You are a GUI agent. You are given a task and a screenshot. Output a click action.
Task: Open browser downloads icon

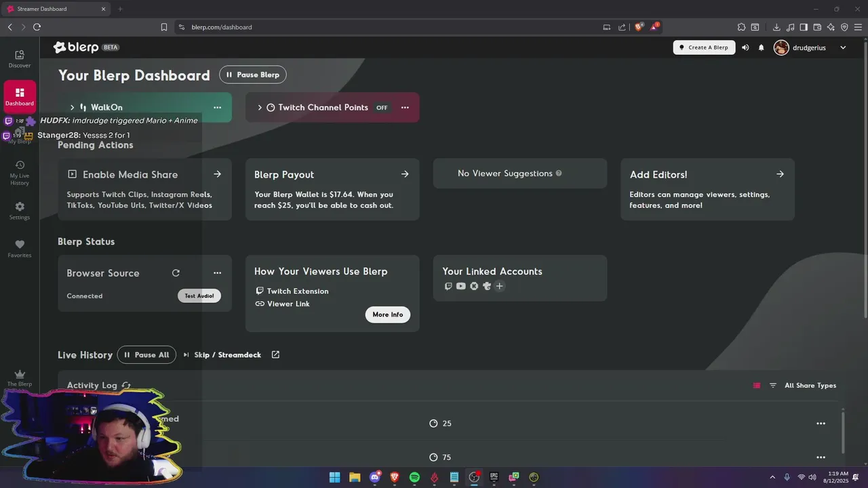click(x=776, y=27)
